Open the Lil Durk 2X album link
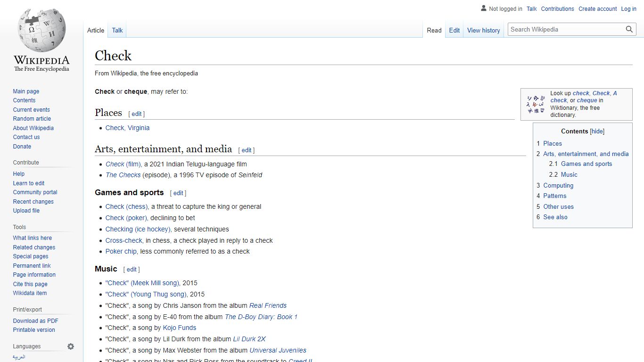Viewport: 644px width, 362px height. (x=249, y=339)
